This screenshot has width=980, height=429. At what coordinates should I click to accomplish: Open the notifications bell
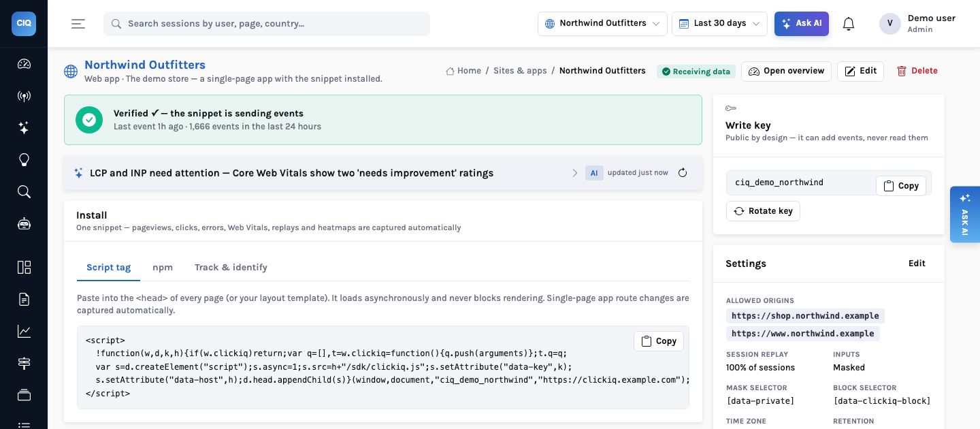coord(849,24)
